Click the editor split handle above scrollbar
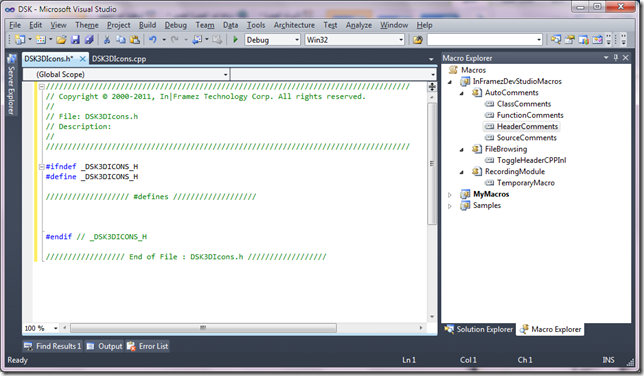644x376 pixels. pos(432,87)
